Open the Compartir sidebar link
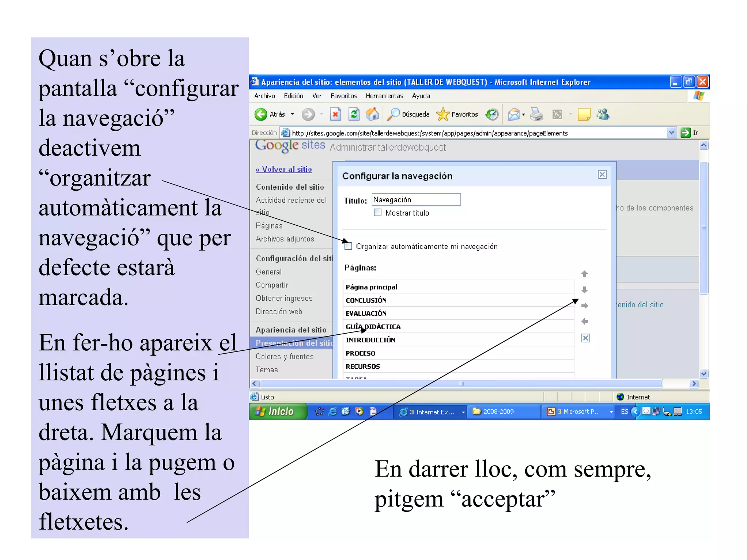Viewport: 747px width, 560px height. [x=272, y=285]
